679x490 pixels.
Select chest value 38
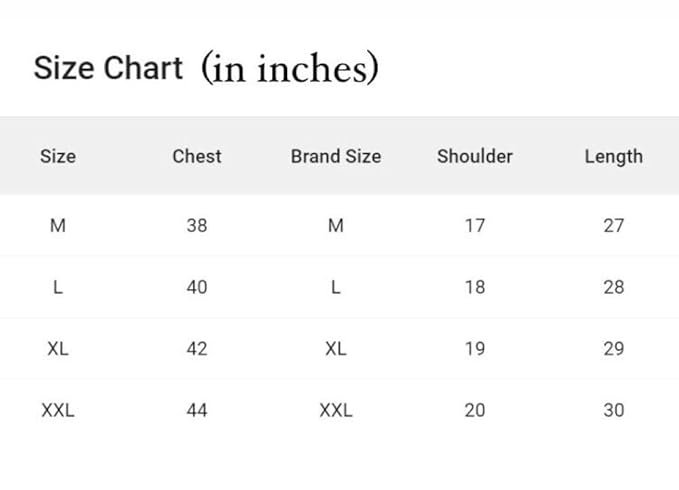(197, 225)
